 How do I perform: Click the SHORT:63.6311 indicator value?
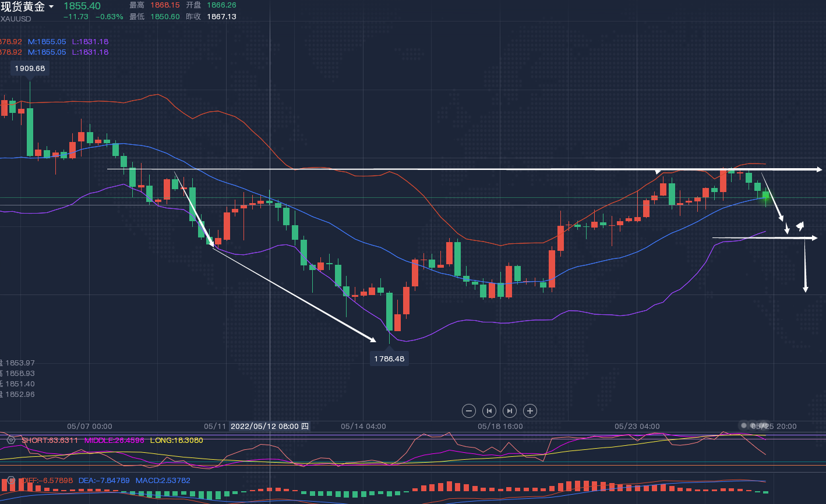click(x=50, y=440)
